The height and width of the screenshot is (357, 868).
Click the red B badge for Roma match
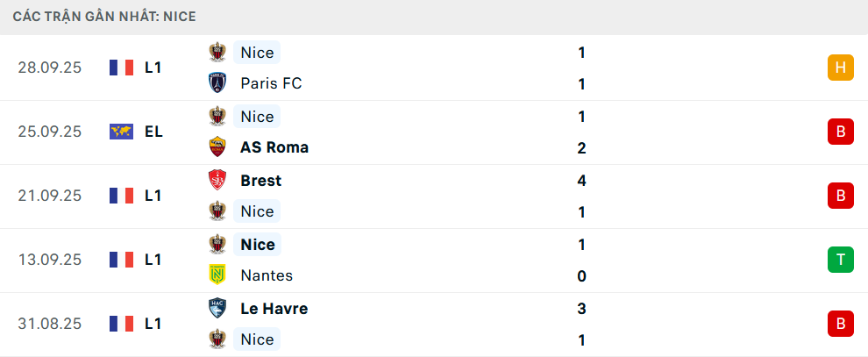coord(840,132)
